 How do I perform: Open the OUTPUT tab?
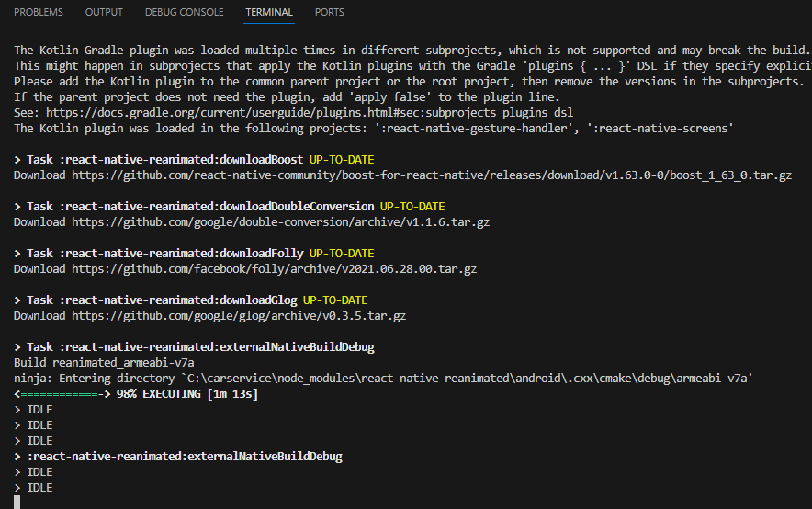(x=104, y=12)
